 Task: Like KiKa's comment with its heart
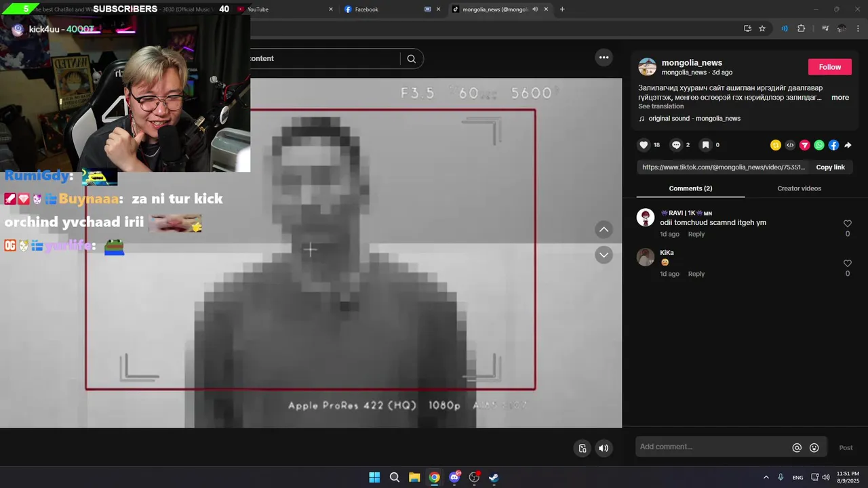(x=847, y=264)
